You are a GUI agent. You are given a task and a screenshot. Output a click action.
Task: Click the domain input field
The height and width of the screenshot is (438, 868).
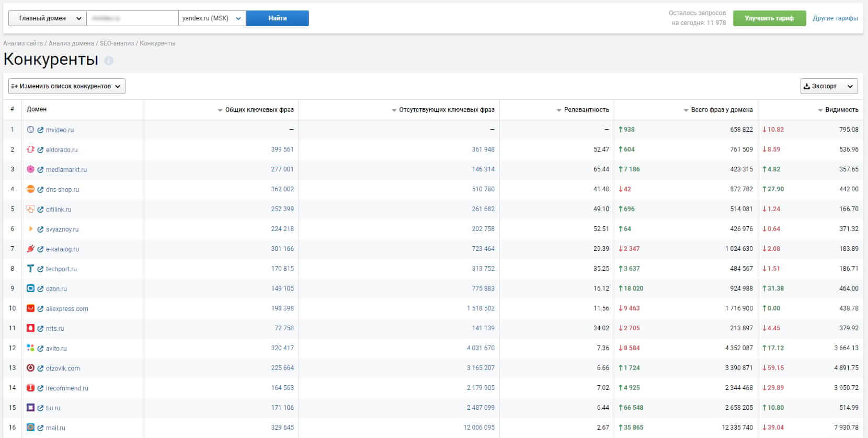pyautogui.click(x=133, y=18)
